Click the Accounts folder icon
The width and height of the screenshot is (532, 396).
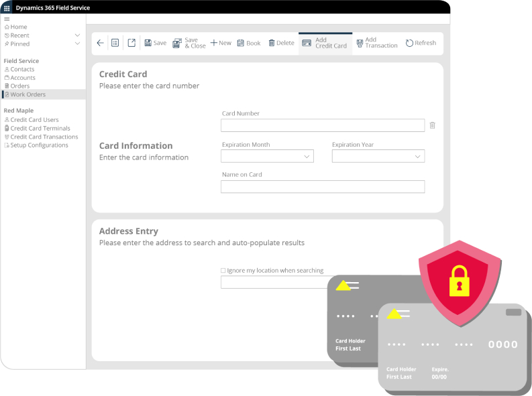click(x=7, y=78)
